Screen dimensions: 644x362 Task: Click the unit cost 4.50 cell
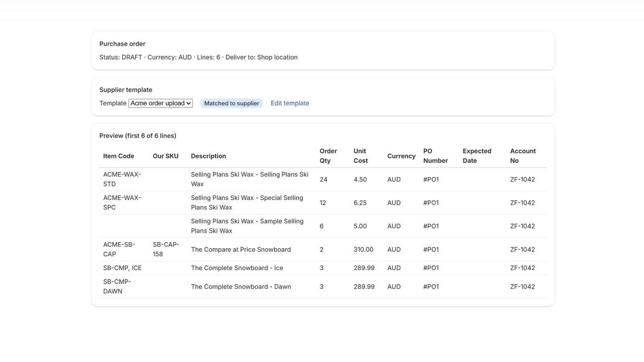click(360, 179)
